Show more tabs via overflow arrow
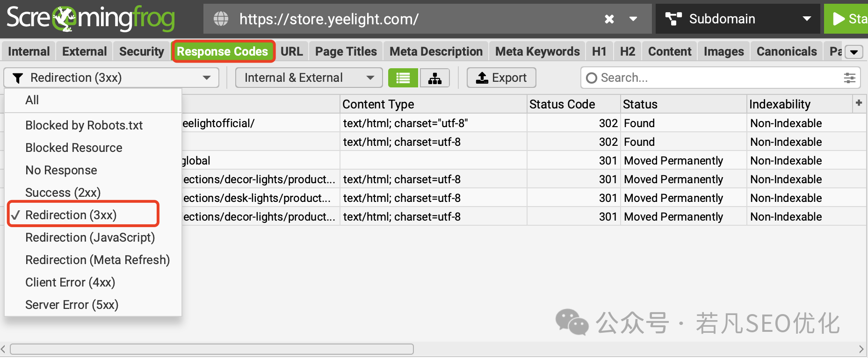The width and height of the screenshot is (868, 358). pyautogui.click(x=854, y=52)
